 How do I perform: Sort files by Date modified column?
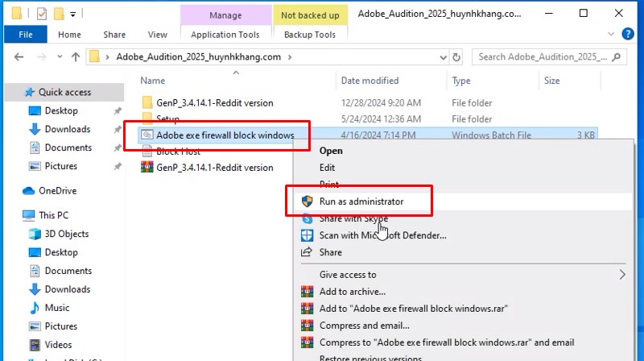pyautogui.click(x=371, y=81)
